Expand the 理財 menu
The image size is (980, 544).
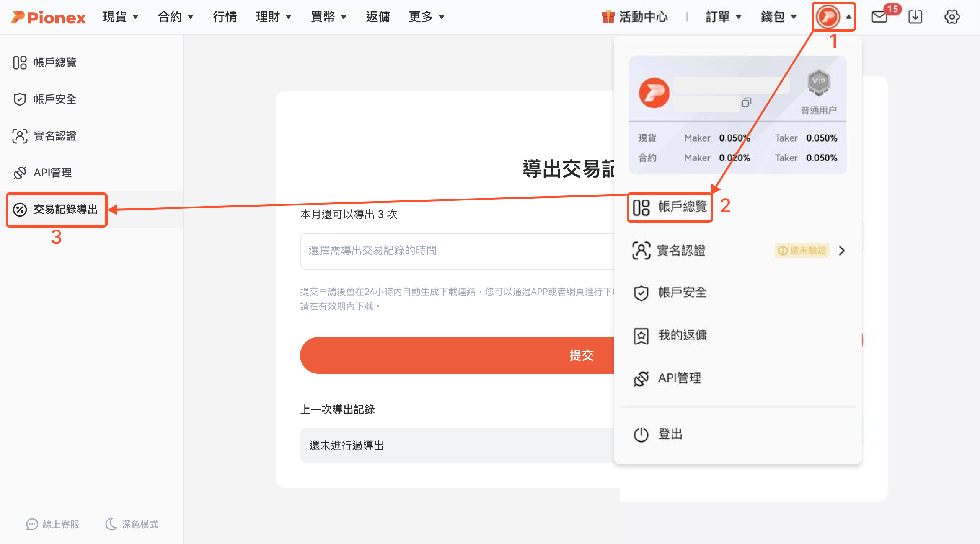tap(274, 17)
